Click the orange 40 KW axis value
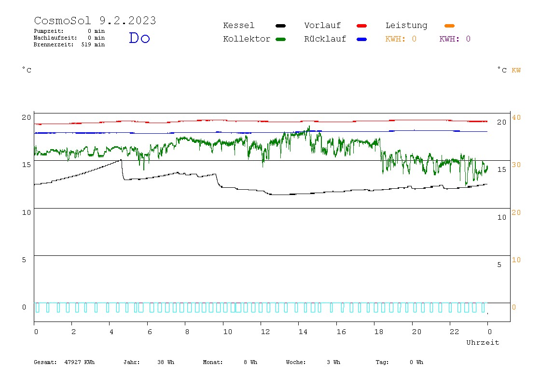This screenshot has height=392, width=554. pos(516,117)
